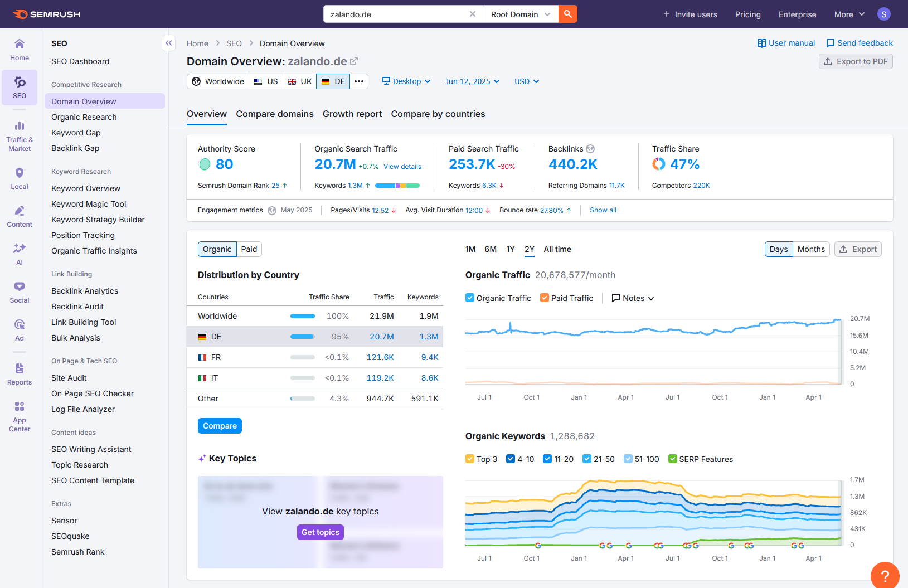Show more country database options
The height and width of the screenshot is (588, 908).
(359, 81)
